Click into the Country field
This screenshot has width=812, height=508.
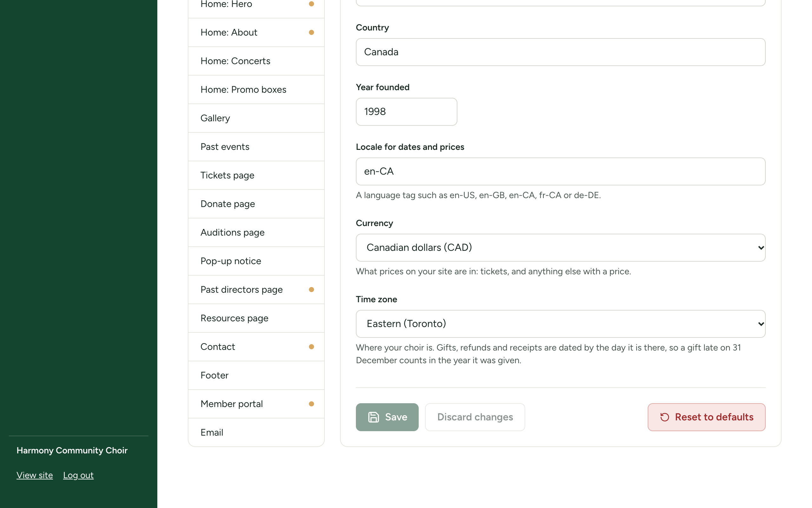pyautogui.click(x=560, y=52)
